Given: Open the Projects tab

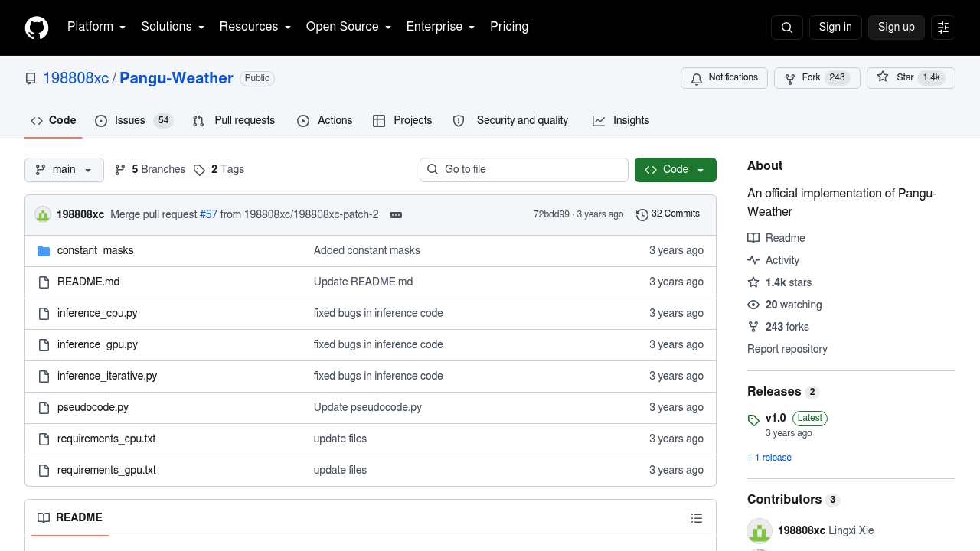Looking at the screenshot, I should tap(402, 121).
